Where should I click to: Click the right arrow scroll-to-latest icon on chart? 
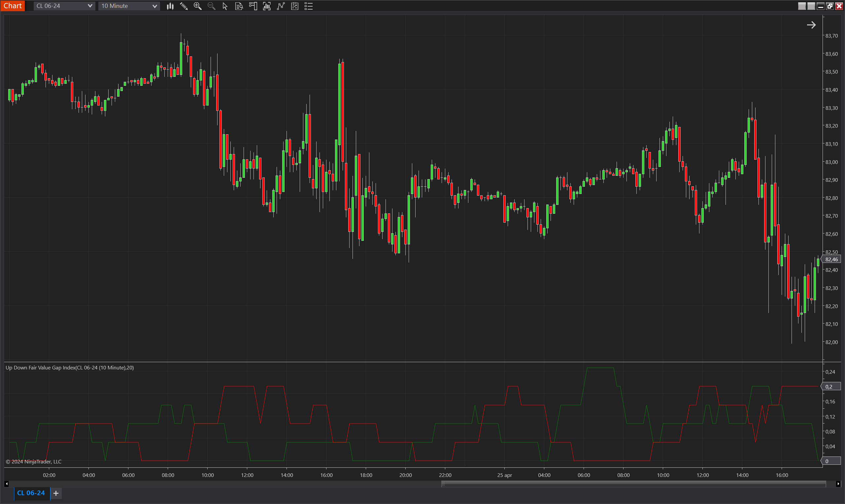point(811,25)
